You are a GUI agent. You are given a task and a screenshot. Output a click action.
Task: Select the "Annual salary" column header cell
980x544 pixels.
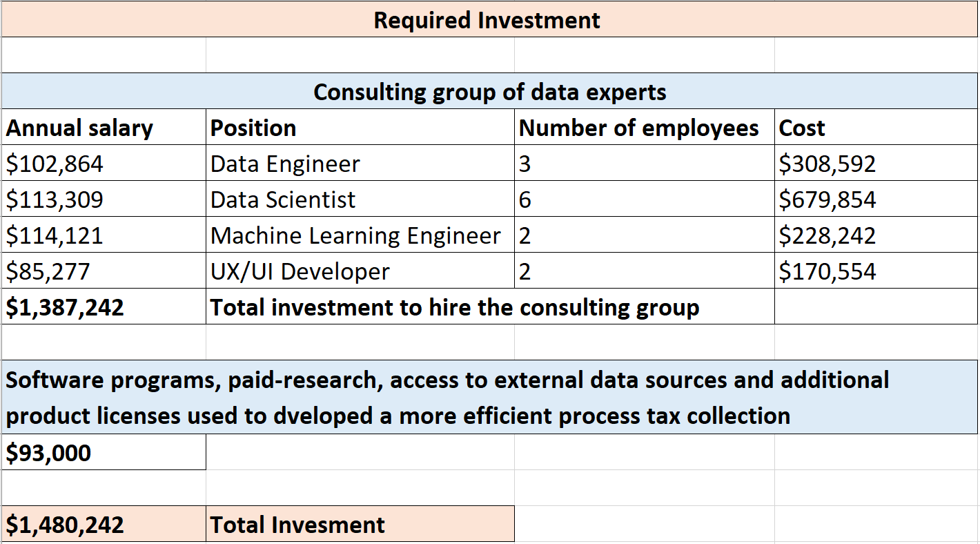(79, 128)
